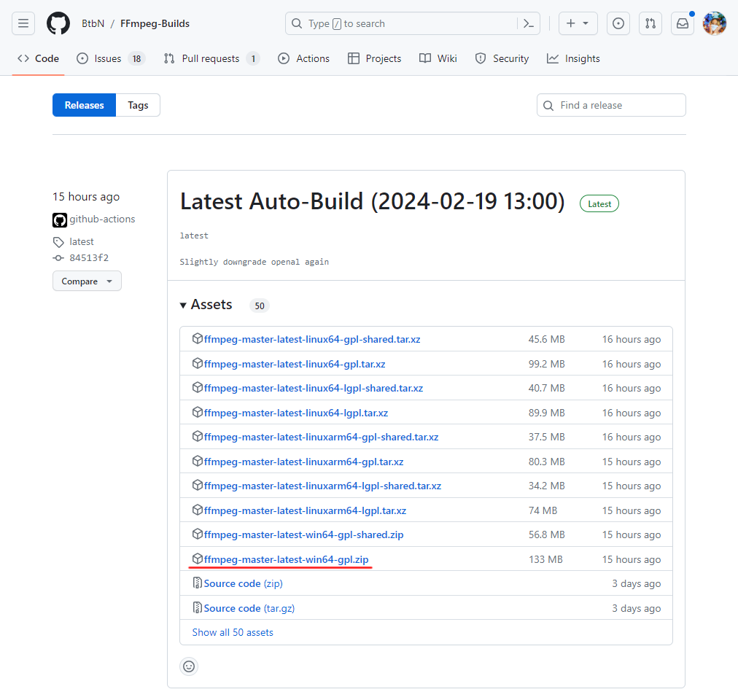Download ffmpeg-master-latest-linuxarm64-lgpl.tar.xz

(x=305, y=510)
